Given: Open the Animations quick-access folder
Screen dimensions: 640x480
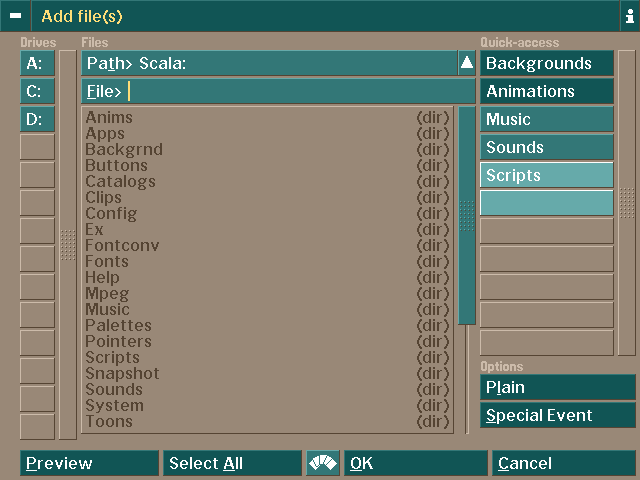Looking at the screenshot, I should (546, 91).
